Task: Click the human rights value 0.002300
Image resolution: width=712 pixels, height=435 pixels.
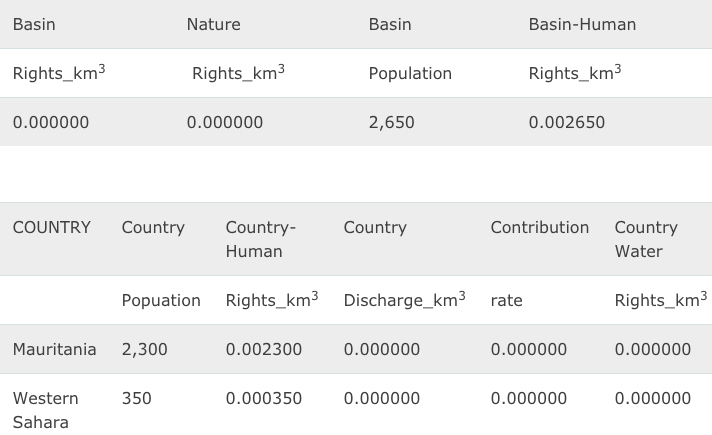Action: (x=263, y=349)
